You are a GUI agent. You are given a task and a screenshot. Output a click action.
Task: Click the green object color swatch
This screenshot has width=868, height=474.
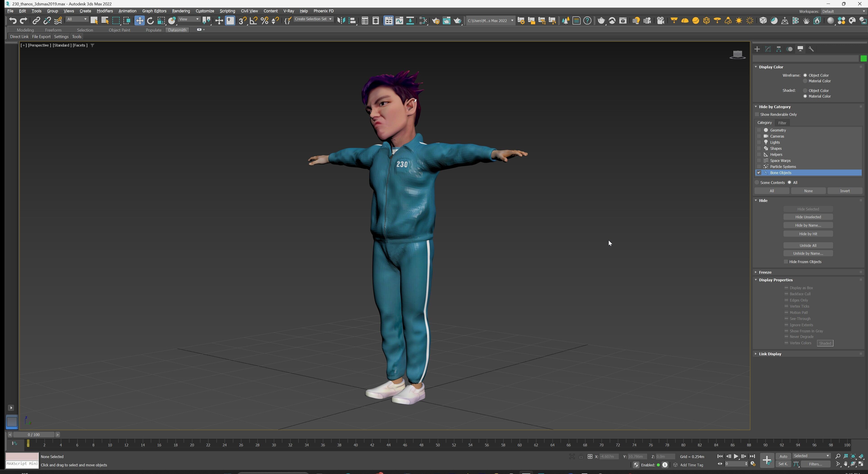(x=863, y=59)
